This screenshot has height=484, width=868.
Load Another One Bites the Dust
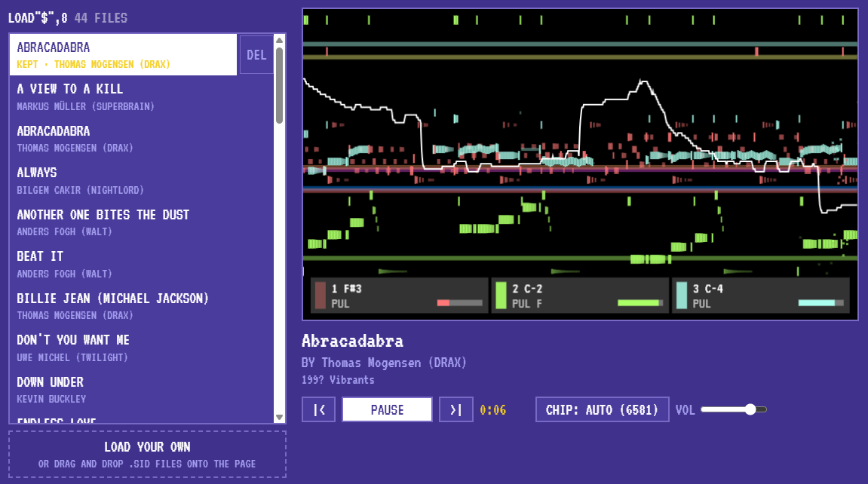click(141, 222)
